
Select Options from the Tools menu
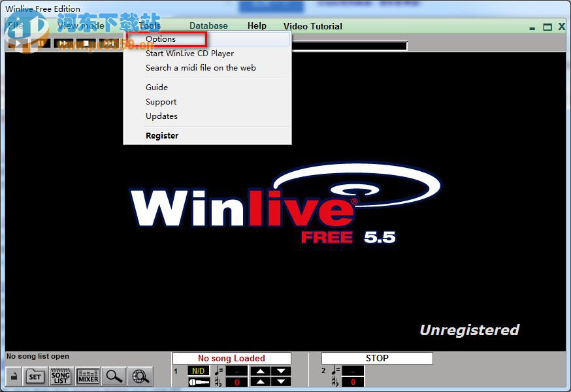coord(161,39)
